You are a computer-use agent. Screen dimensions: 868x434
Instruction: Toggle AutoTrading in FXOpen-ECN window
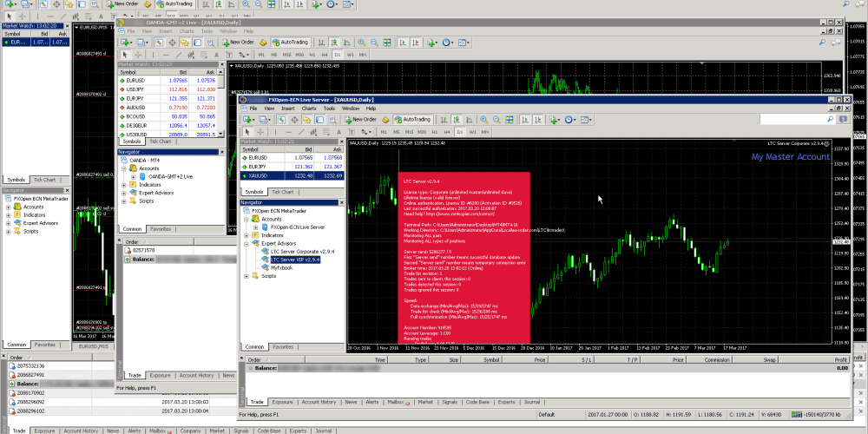tap(412, 120)
